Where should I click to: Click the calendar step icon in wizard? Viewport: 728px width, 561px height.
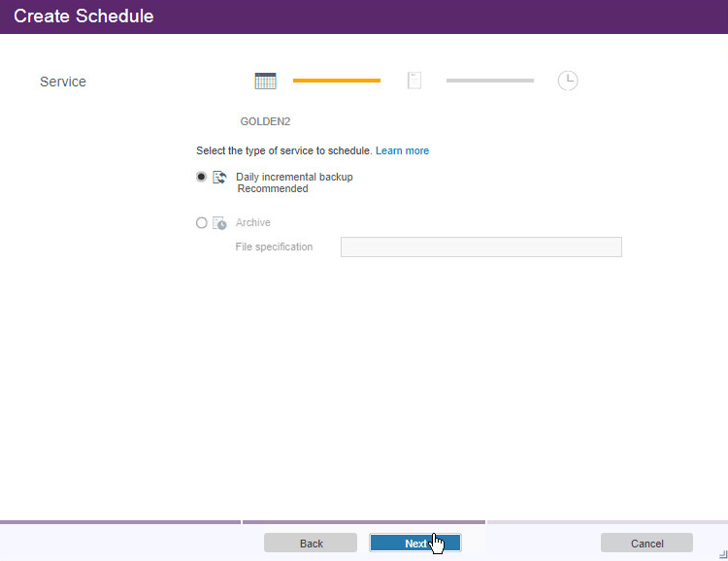265,81
